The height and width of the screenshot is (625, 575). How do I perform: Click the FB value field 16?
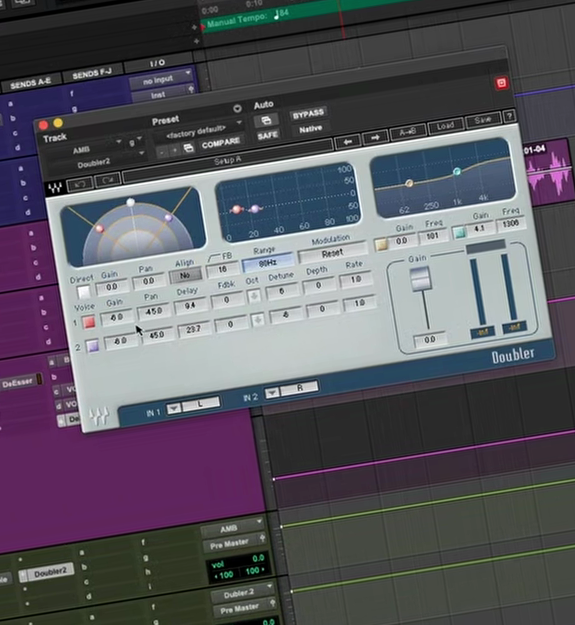[x=223, y=270]
